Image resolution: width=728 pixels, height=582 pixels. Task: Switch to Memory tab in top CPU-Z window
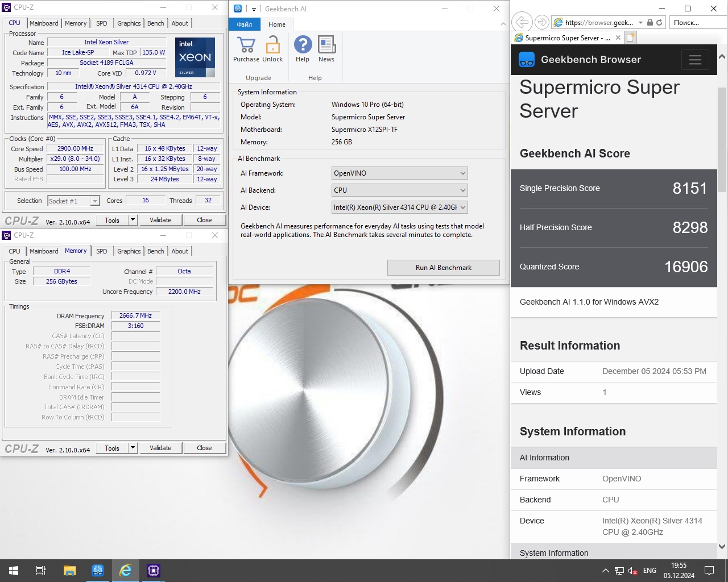click(76, 23)
